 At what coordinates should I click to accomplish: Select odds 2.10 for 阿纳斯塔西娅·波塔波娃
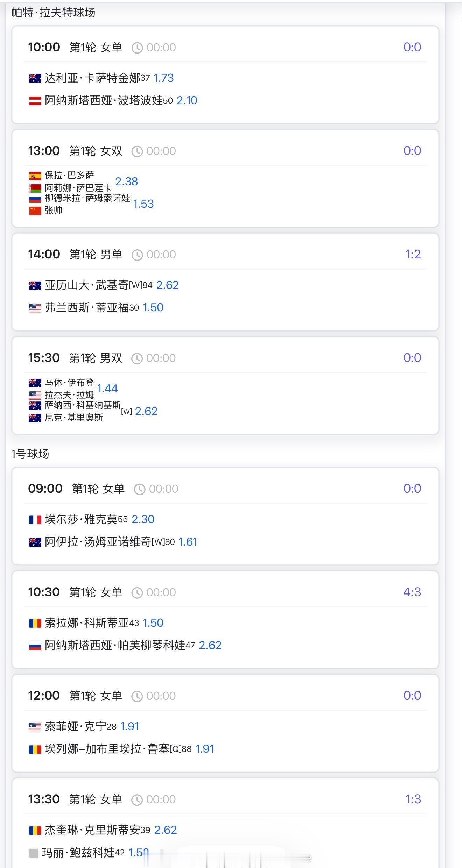[x=187, y=101]
